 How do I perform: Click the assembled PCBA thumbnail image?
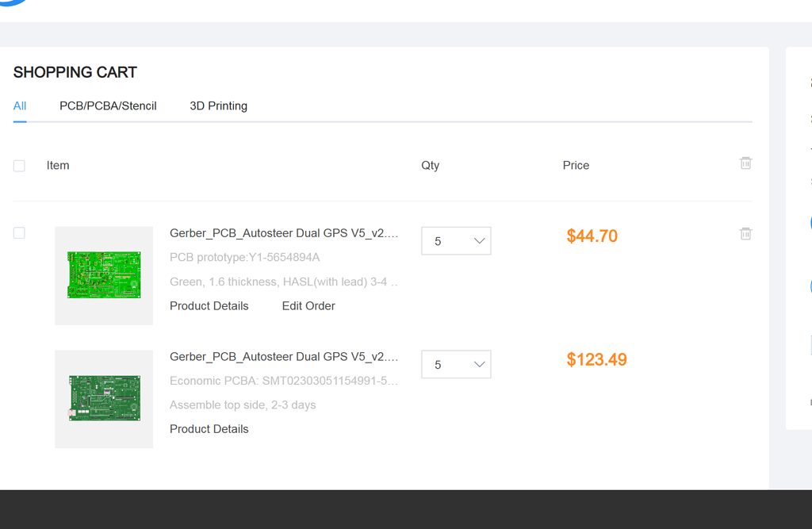(x=103, y=398)
